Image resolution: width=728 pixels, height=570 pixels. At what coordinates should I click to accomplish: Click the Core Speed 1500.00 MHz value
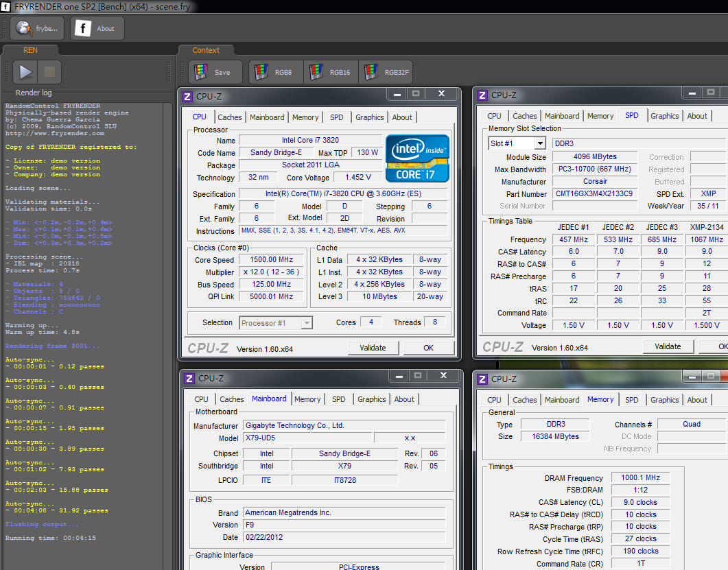click(x=272, y=260)
